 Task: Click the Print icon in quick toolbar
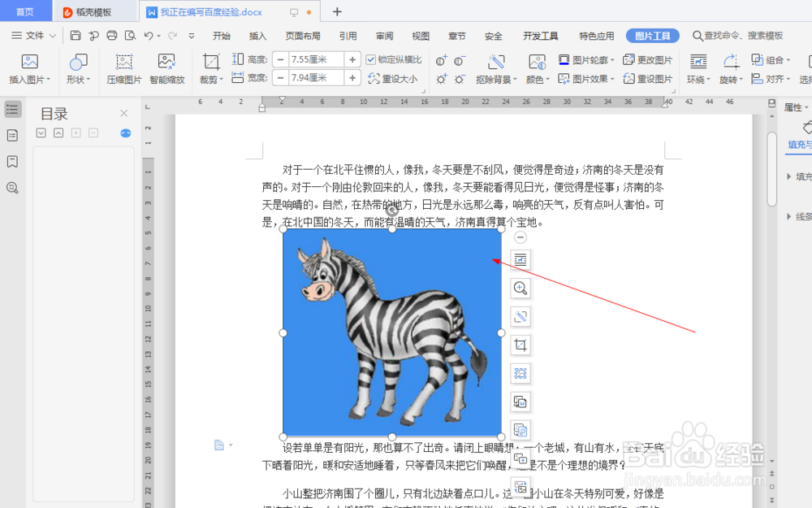click(x=112, y=35)
